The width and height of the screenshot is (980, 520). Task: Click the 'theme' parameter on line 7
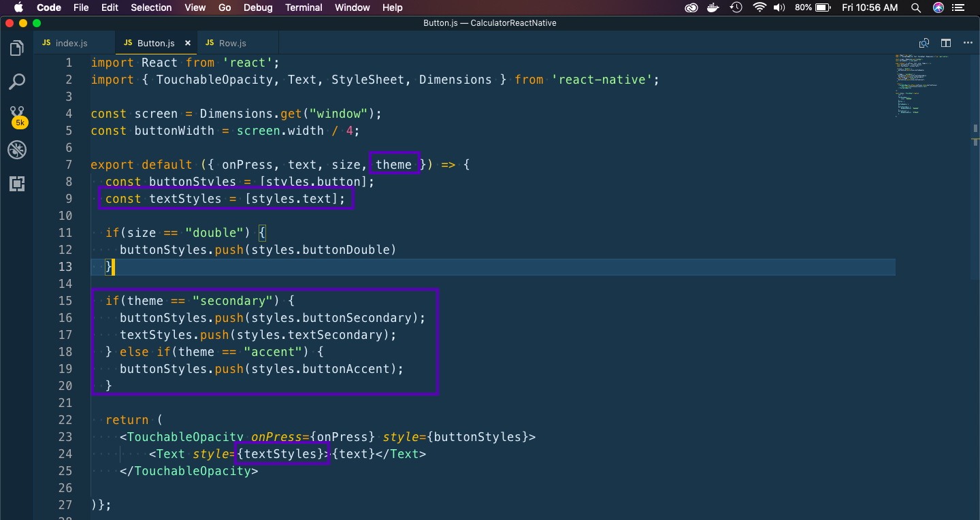tap(393, 165)
